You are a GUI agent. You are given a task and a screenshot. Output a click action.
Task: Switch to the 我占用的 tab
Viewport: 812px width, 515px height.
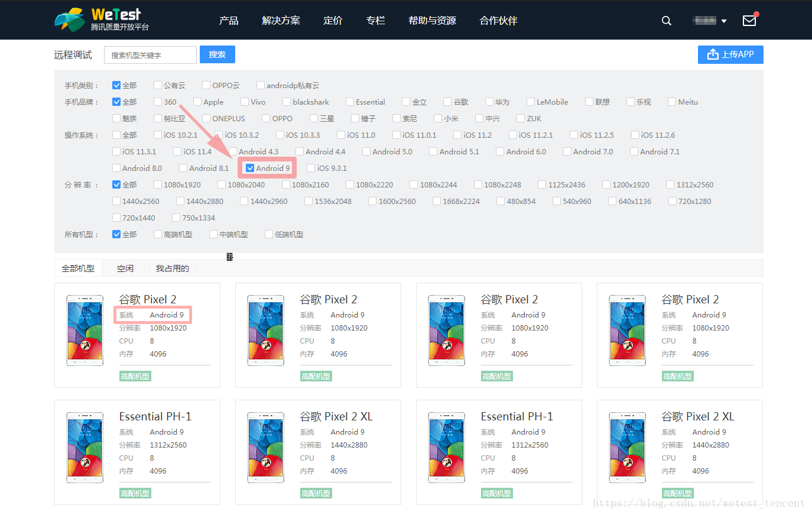173,268
